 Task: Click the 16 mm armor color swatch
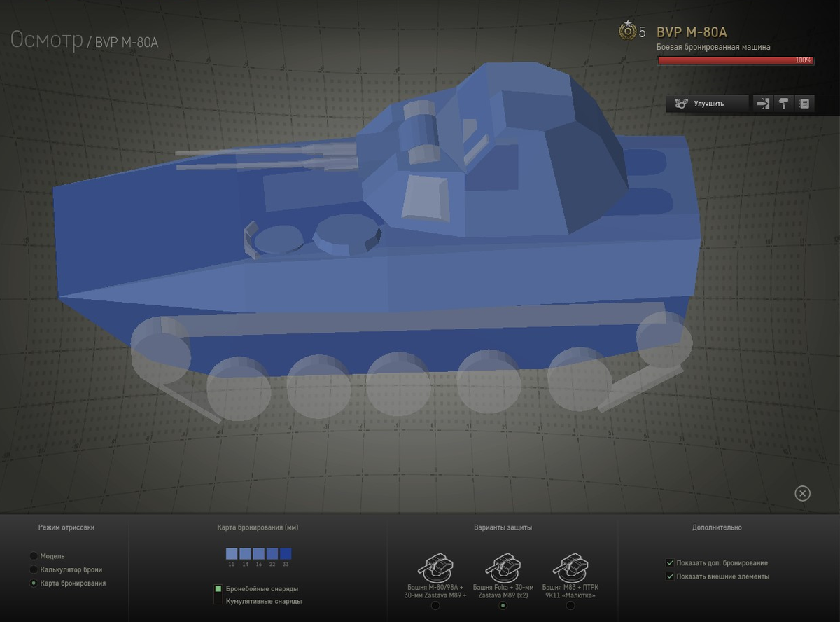pyautogui.click(x=258, y=553)
